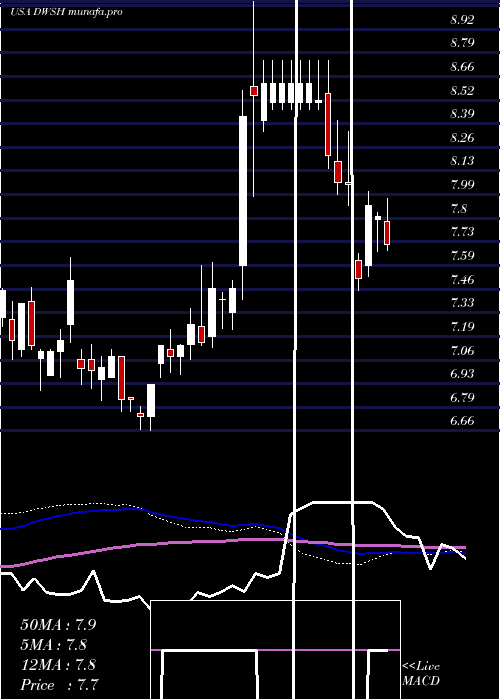Click the last red candlestick on the right
Image resolution: width=500 pixels, height=700 pixels.
[387, 233]
